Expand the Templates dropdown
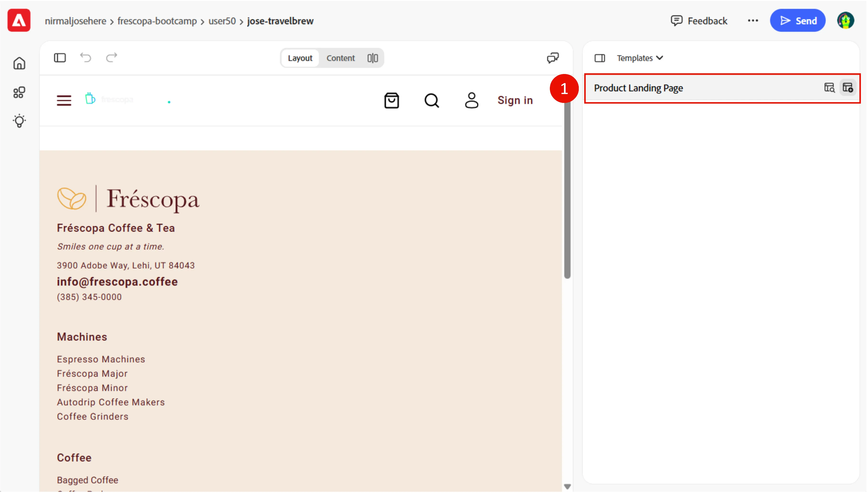868x497 pixels. (x=640, y=58)
